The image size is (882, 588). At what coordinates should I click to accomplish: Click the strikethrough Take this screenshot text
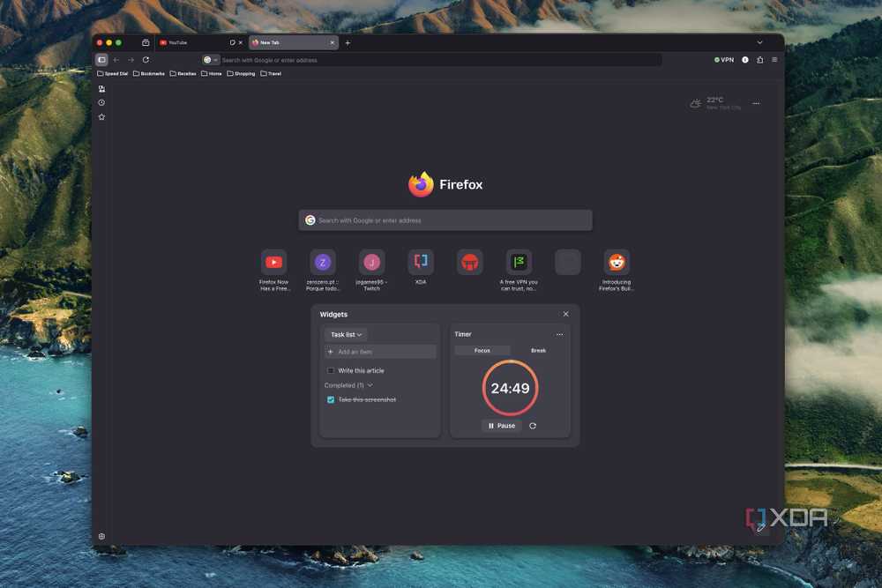coord(367,400)
